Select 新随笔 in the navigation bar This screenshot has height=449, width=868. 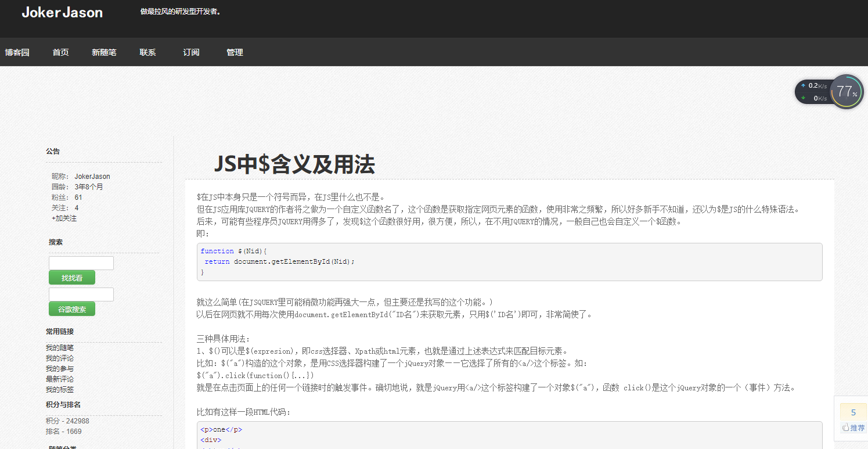click(x=104, y=52)
